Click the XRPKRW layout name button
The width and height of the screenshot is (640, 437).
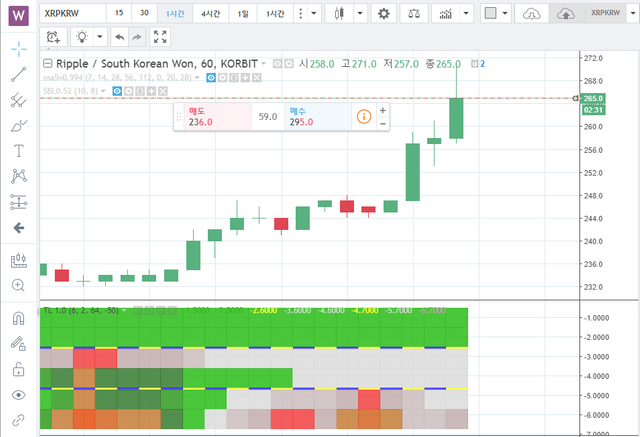click(605, 13)
